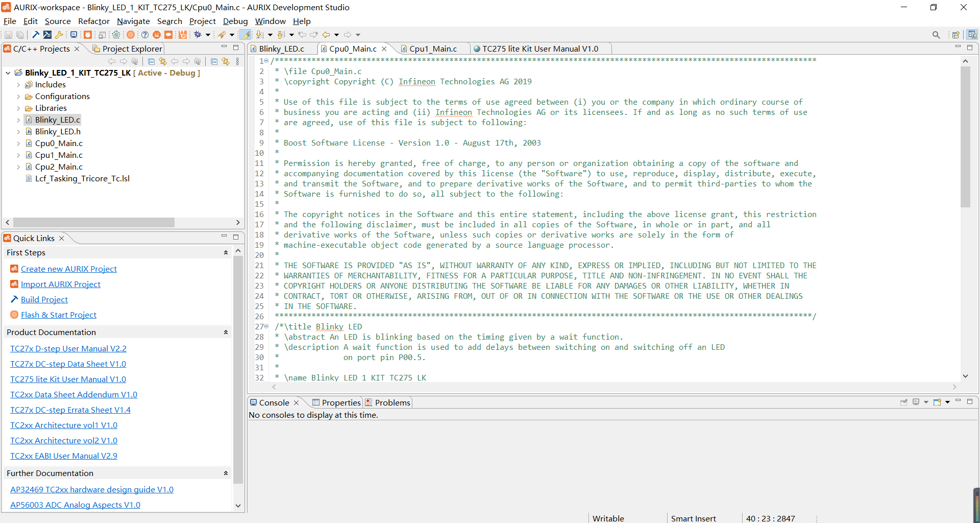Click the wrench configuration icon in the toolbar
This screenshot has height=523, width=980.
59,35
